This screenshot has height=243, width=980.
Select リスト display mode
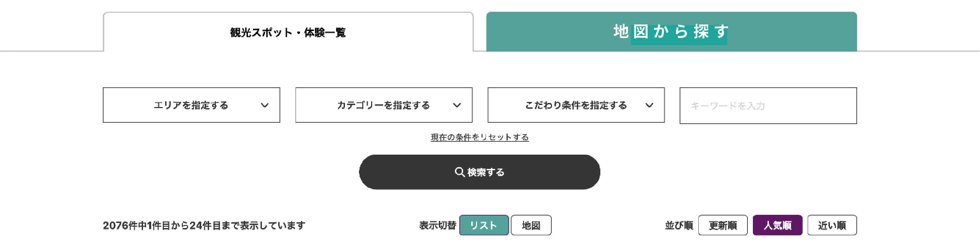484,225
